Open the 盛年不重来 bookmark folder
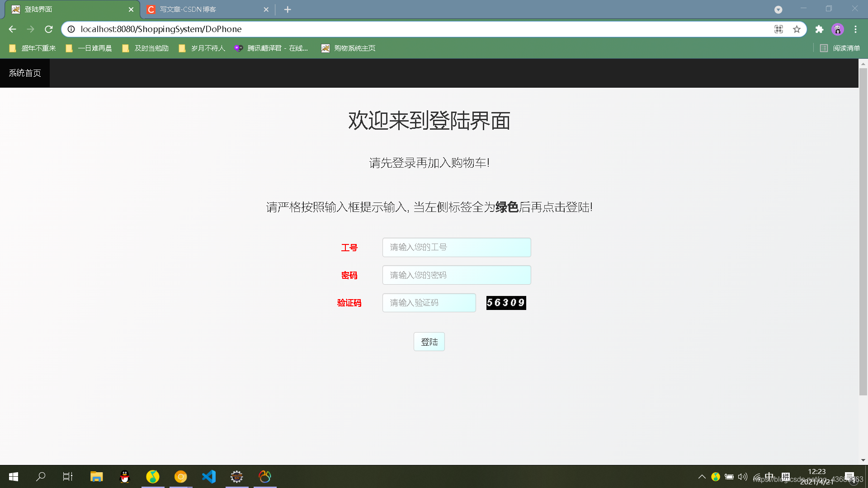This screenshot has height=488, width=868. [x=33, y=48]
